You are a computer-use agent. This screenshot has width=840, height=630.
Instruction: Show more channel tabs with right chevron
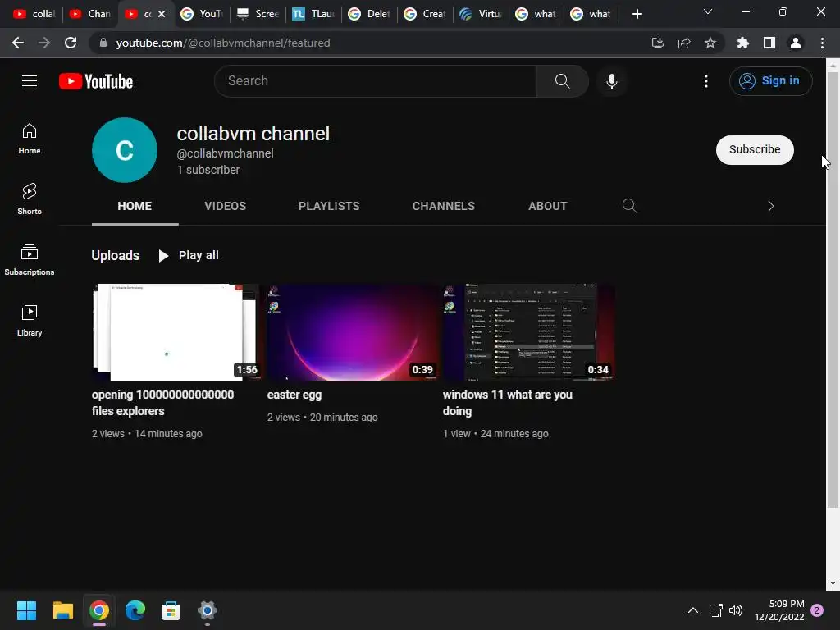pos(770,206)
